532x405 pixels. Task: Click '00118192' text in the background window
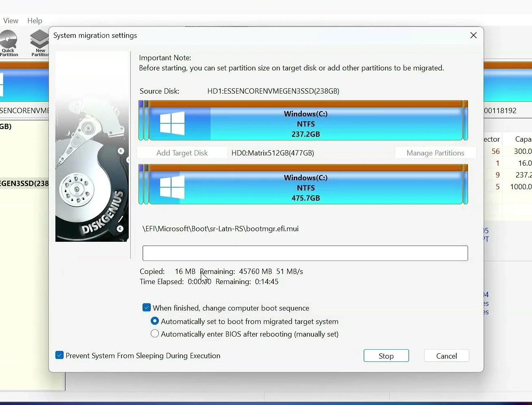coord(500,111)
